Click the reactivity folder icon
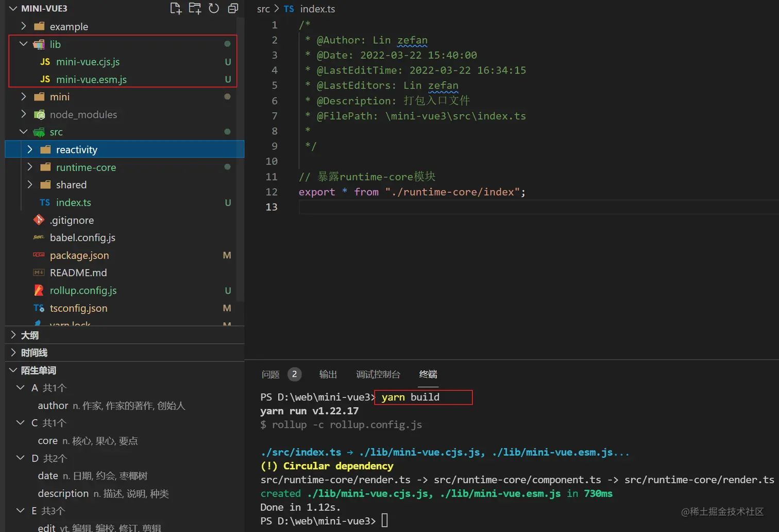779x532 pixels. 45,149
